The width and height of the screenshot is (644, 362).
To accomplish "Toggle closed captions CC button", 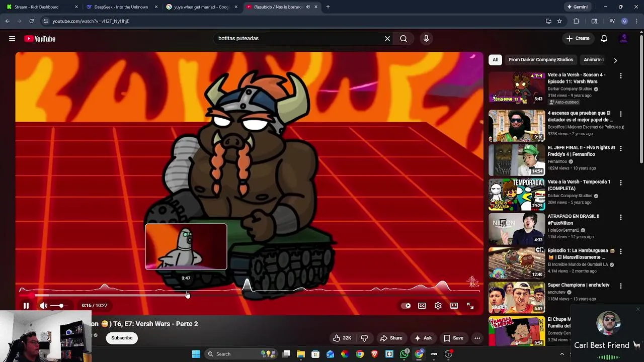I will [x=422, y=306].
